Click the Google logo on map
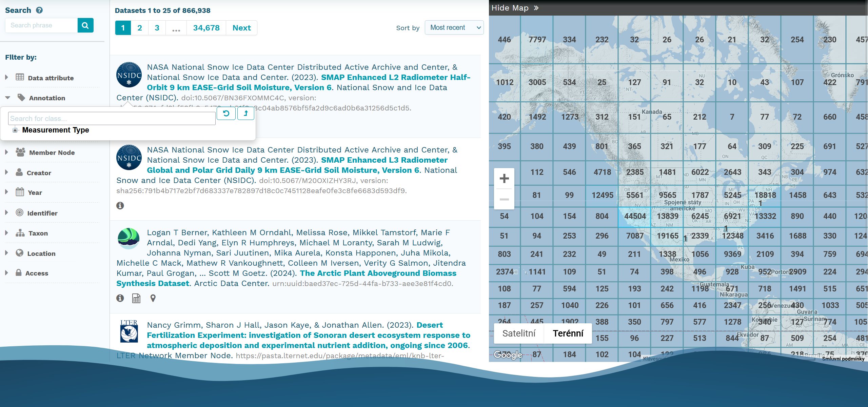This screenshot has height=407, width=868. click(x=508, y=354)
